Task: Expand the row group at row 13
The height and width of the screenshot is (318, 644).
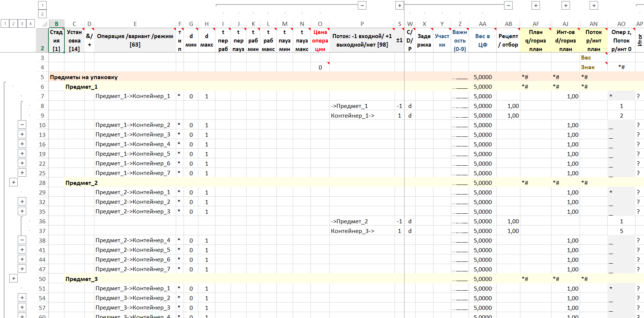Action: 22,135
